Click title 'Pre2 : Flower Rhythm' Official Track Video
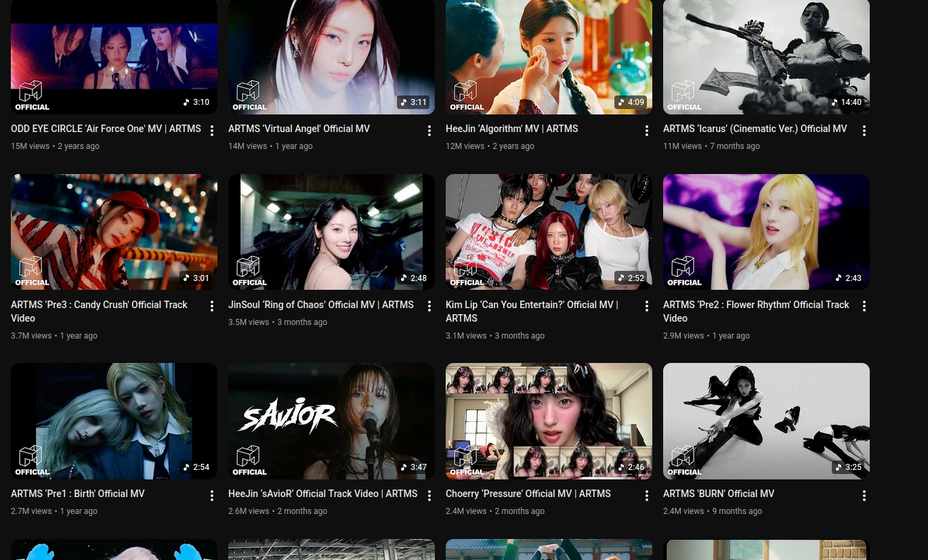 (x=756, y=311)
